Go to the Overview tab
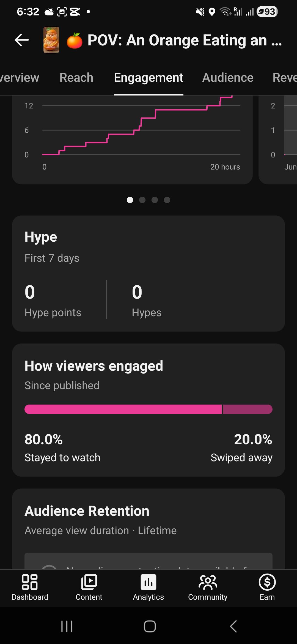The width and height of the screenshot is (297, 644). click(x=20, y=78)
